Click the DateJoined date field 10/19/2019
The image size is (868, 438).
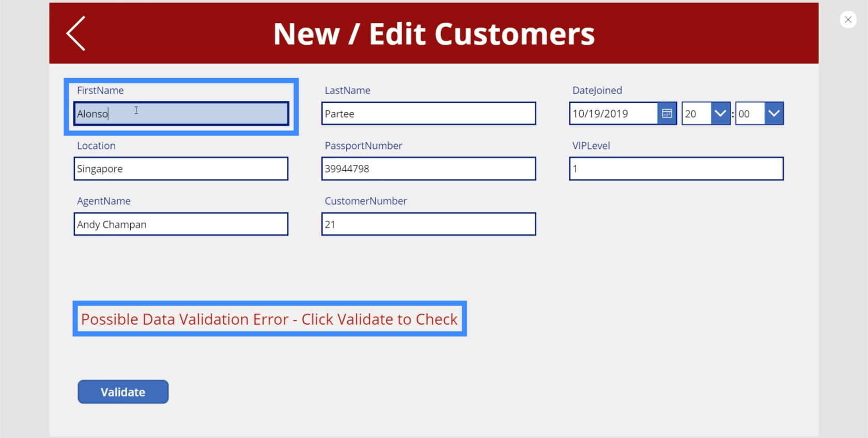click(613, 114)
